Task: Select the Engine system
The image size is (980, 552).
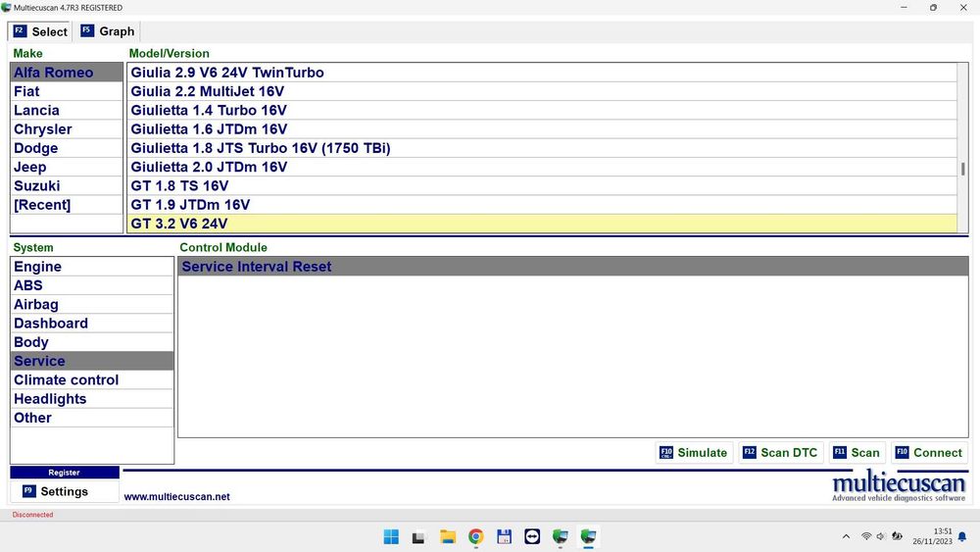Action: [x=92, y=267]
